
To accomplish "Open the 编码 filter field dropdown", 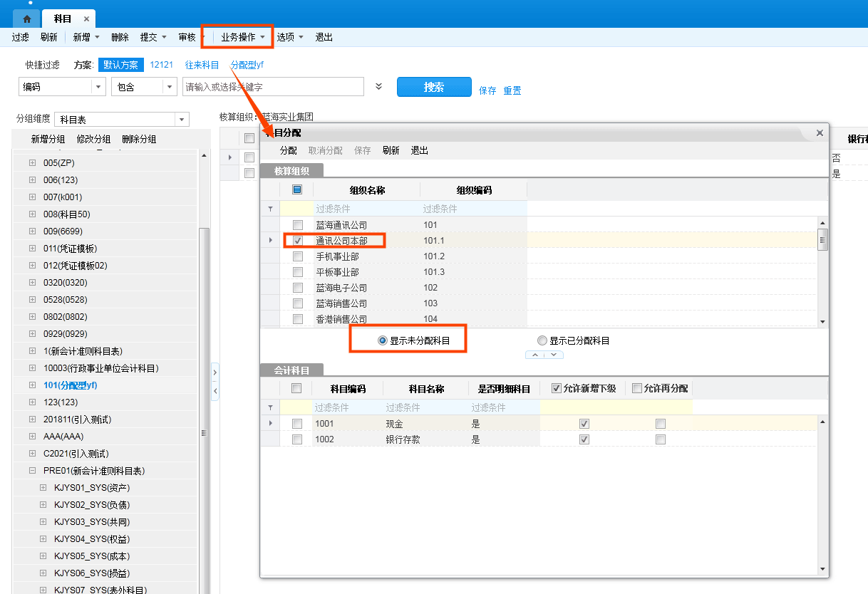I will [98, 87].
